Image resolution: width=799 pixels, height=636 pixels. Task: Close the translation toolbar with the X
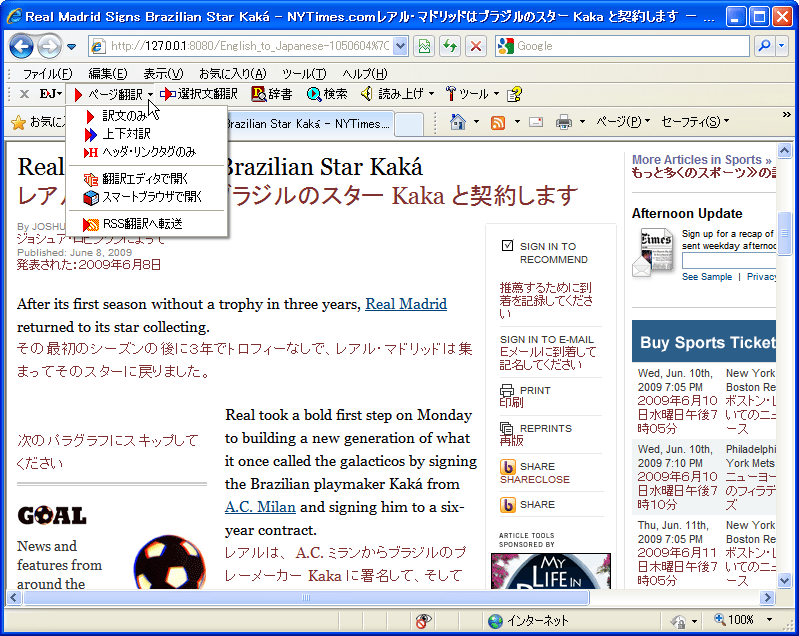tap(24, 94)
